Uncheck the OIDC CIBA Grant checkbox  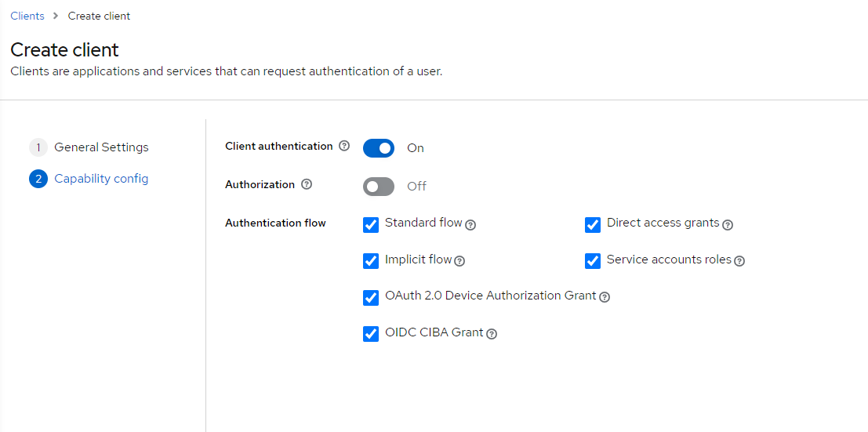pos(371,334)
